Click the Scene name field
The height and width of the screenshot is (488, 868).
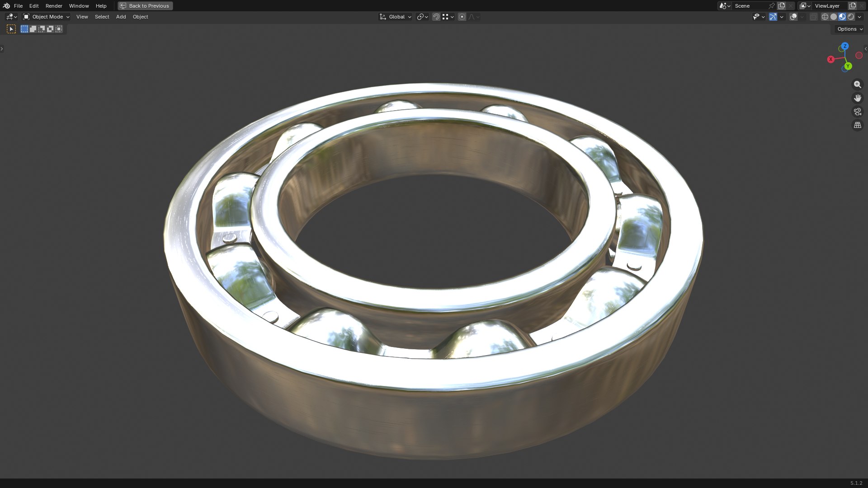click(750, 6)
